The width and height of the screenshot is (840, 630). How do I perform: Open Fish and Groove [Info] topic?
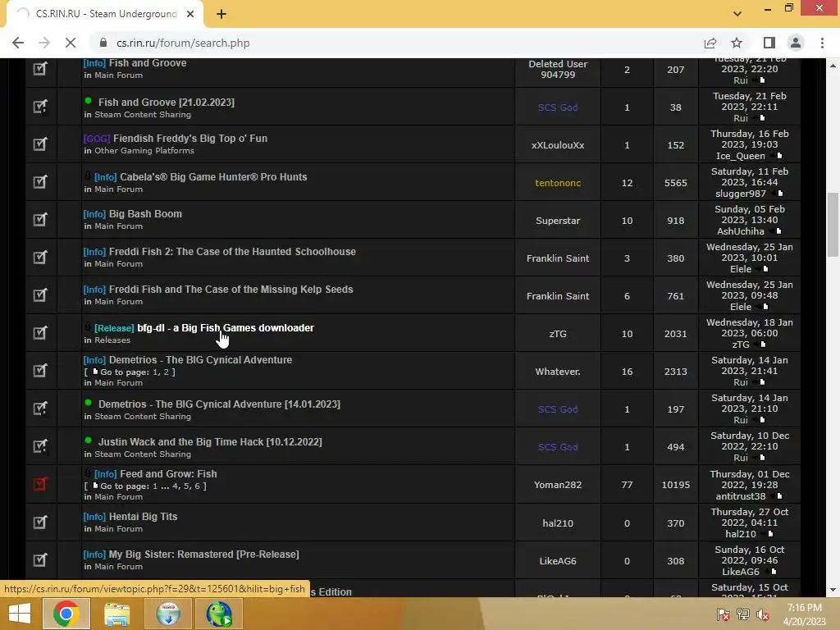(x=148, y=62)
